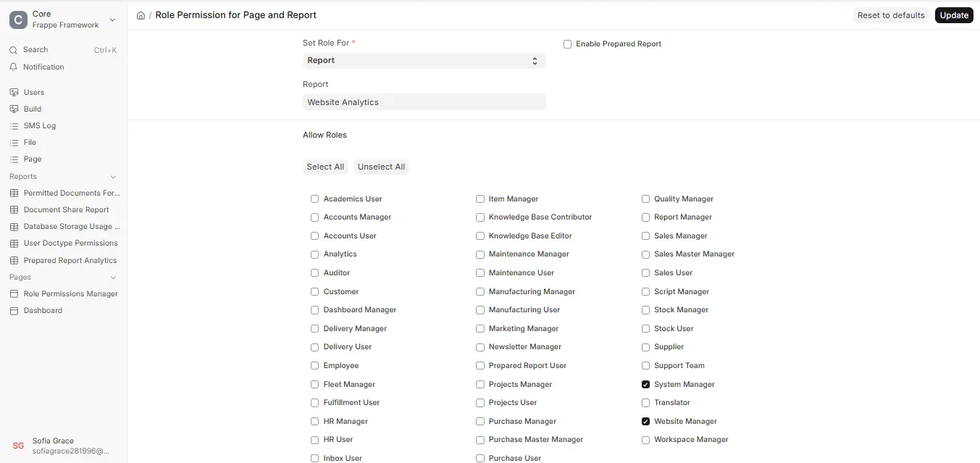Click the Purchase Master Manager label
The width and height of the screenshot is (980, 463).
(536, 439)
